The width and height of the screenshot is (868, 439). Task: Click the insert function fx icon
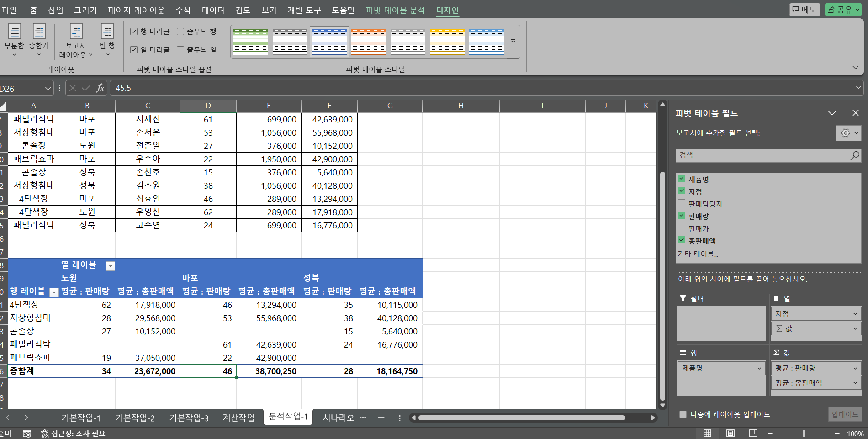(100, 88)
